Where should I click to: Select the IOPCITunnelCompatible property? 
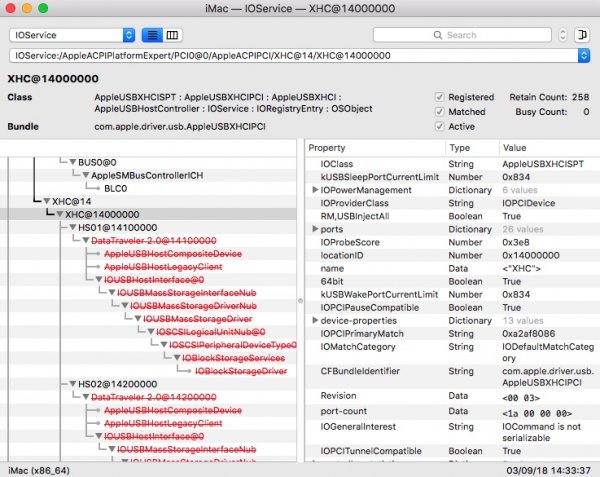click(453, 451)
